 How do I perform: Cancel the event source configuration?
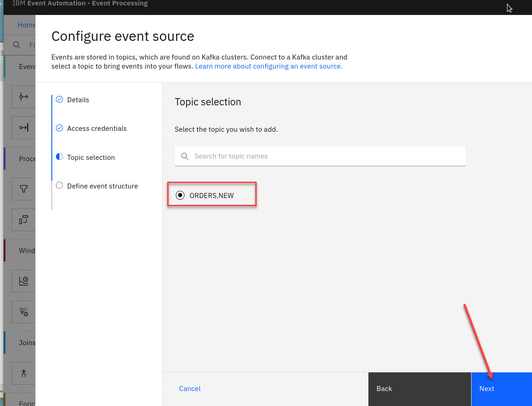[189, 389]
